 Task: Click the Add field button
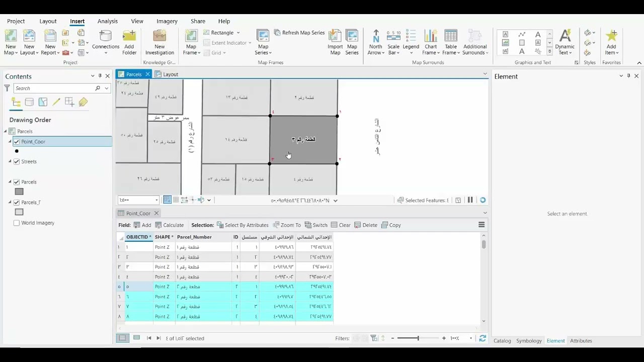[142, 225]
